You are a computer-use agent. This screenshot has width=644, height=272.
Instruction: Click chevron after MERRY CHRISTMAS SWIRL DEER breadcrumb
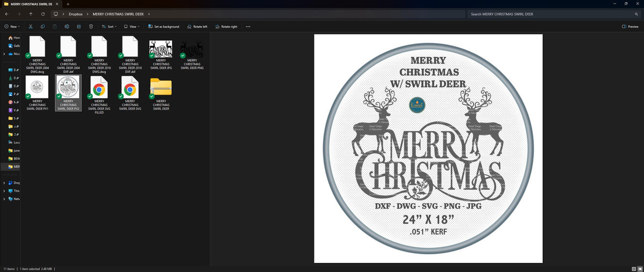149,14
